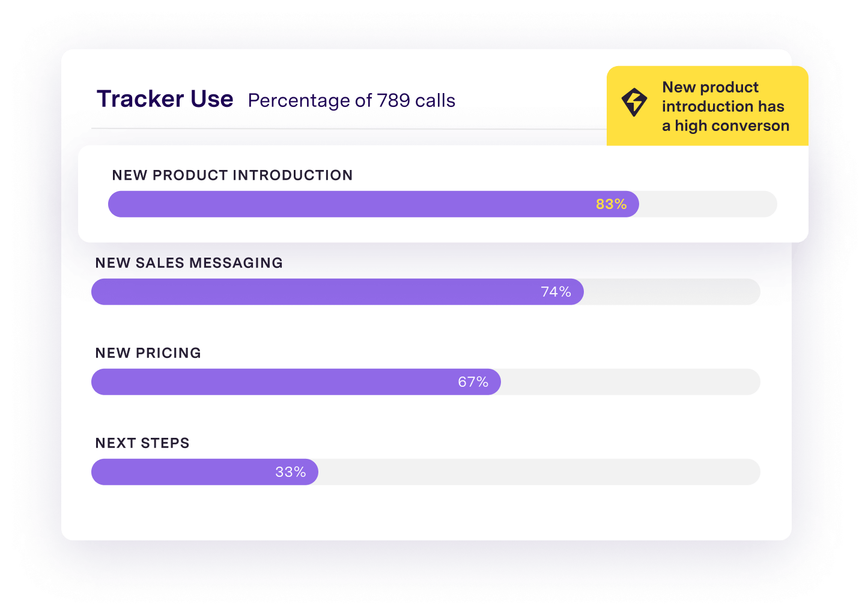
Task: Select the NEW PRICING tracker label
Action: tap(148, 353)
